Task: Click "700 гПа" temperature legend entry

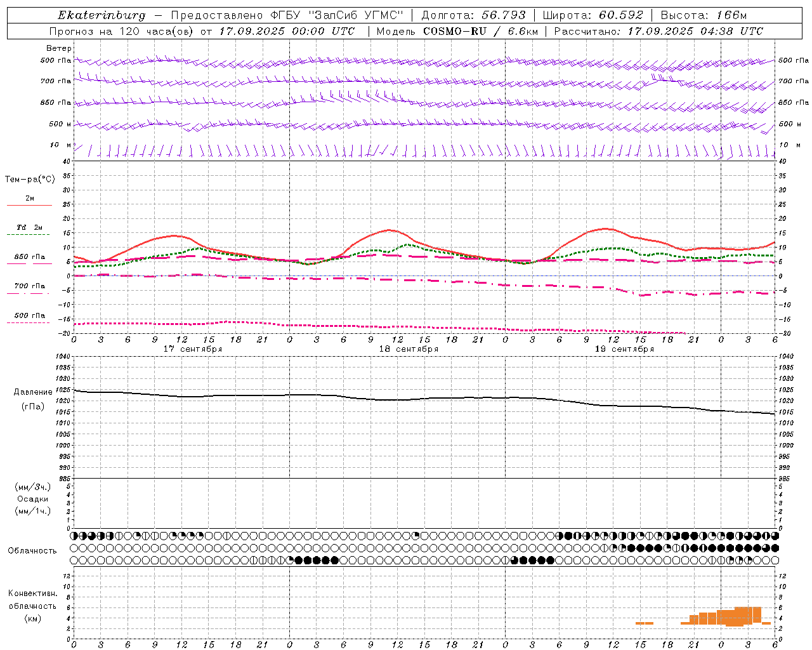Action: pos(30,286)
